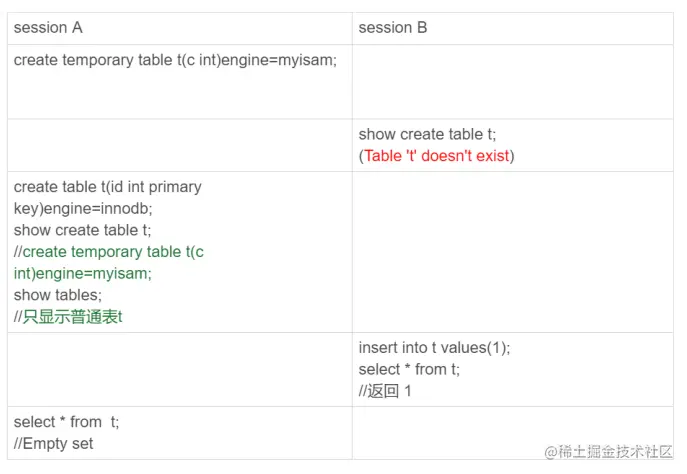Click "show create table t;" in session A
The width and height of the screenshot is (687, 474).
tap(82, 230)
